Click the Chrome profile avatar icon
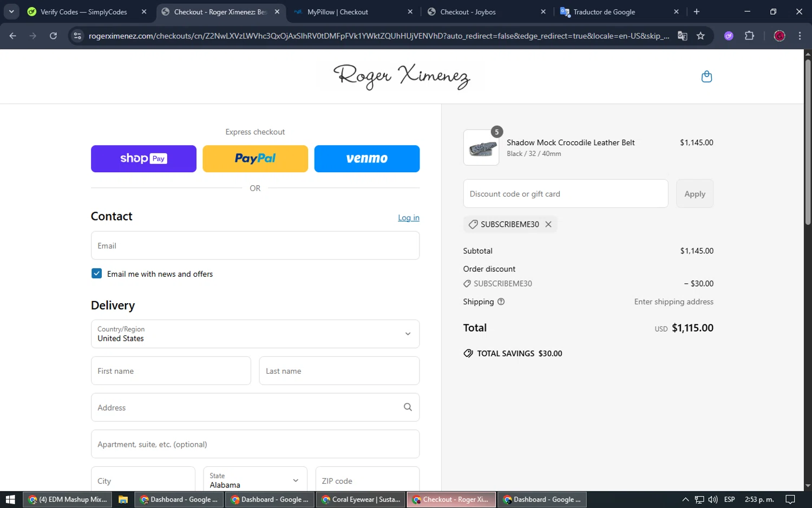The image size is (812, 508). click(780, 36)
